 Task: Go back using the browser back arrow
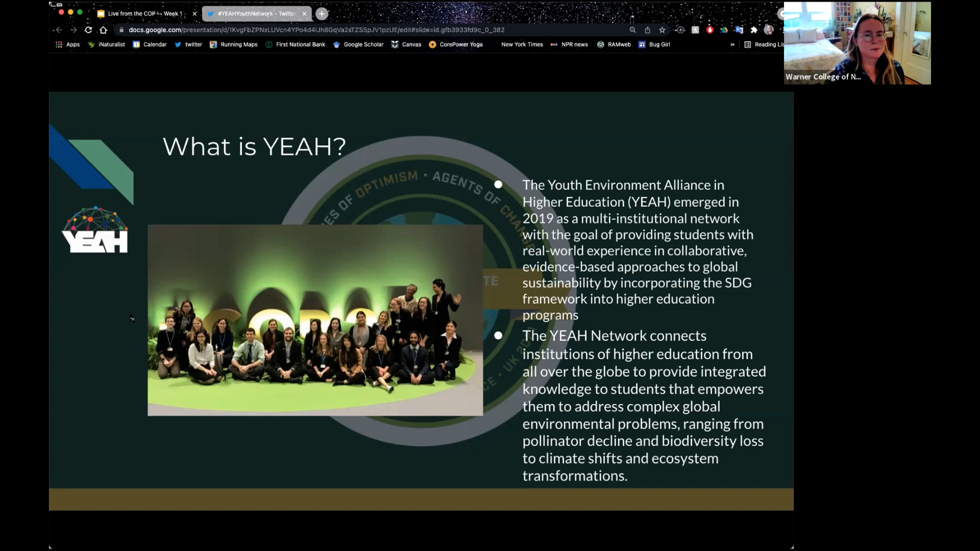click(59, 30)
